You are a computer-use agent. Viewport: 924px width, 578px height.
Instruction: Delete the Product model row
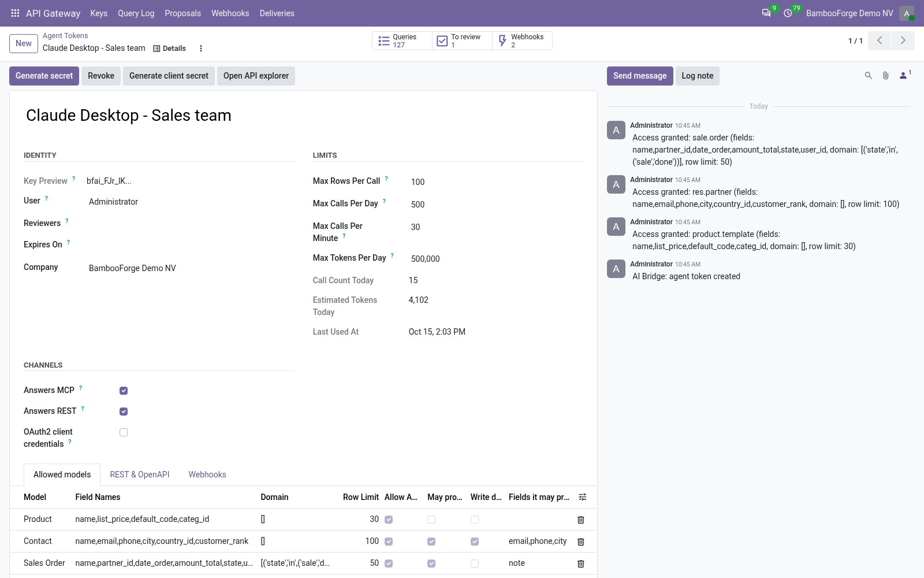tap(581, 520)
